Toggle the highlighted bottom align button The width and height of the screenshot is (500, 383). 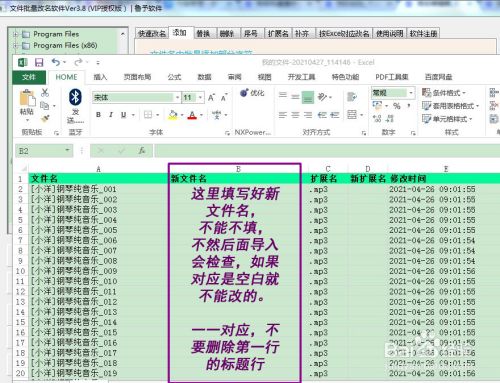click(x=308, y=97)
